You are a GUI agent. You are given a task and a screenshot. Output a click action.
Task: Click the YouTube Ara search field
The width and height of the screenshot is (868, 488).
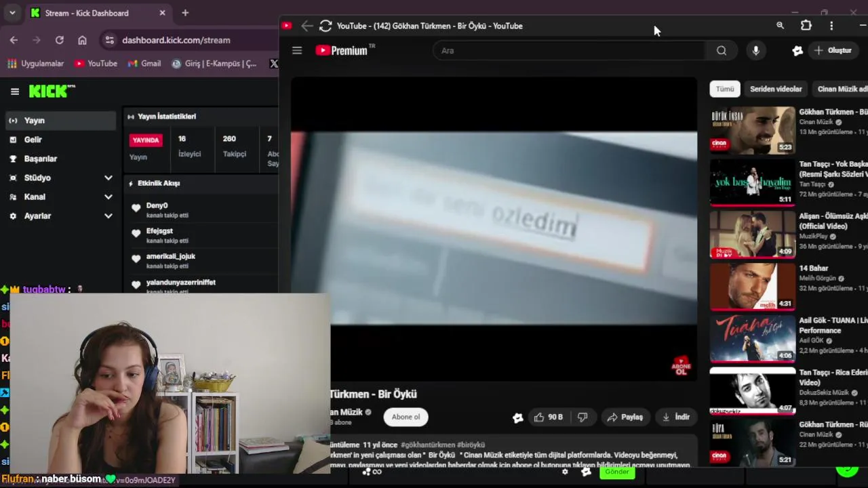570,51
